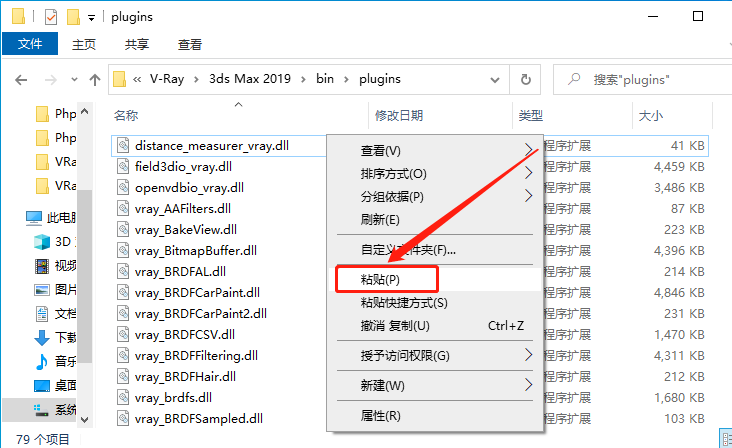Screen dimensions: 732x448
Task: Open the 排序方式(O) context submenu
Action: click(x=435, y=174)
